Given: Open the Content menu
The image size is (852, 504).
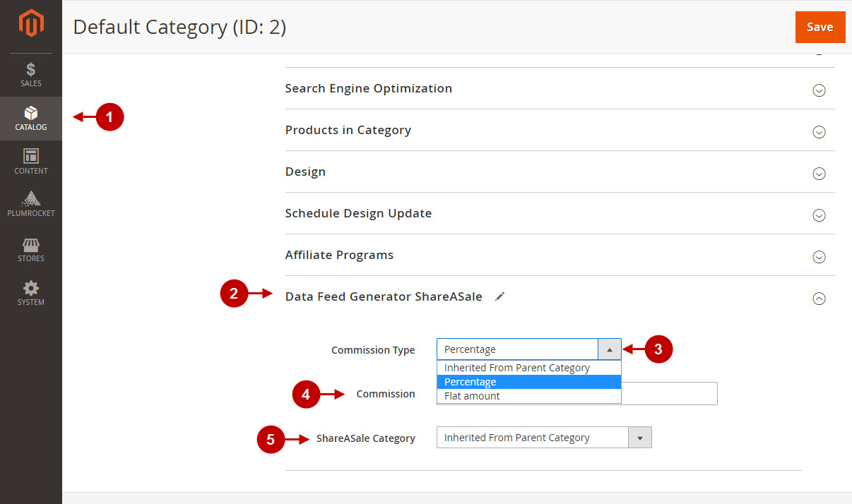Looking at the screenshot, I should [x=31, y=162].
